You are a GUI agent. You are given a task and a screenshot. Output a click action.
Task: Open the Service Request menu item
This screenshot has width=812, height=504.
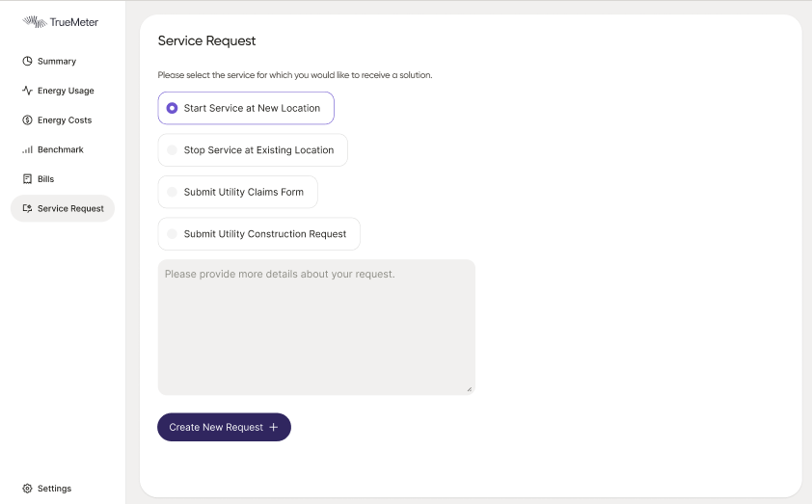[62, 208]
